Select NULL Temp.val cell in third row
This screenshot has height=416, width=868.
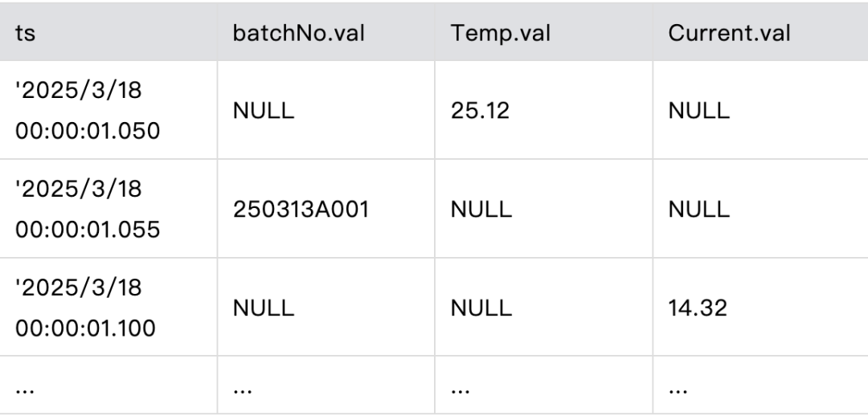click(x=481, y=308)
